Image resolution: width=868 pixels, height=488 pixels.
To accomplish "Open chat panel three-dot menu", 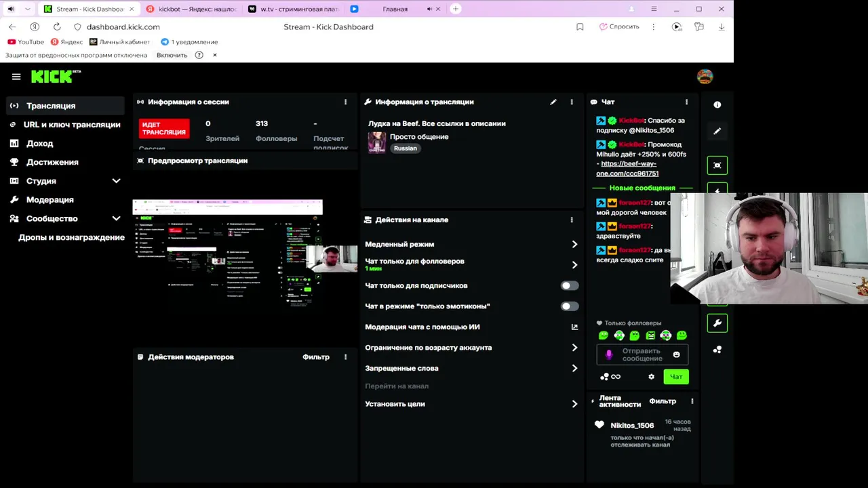I will (x=686, y=102).
